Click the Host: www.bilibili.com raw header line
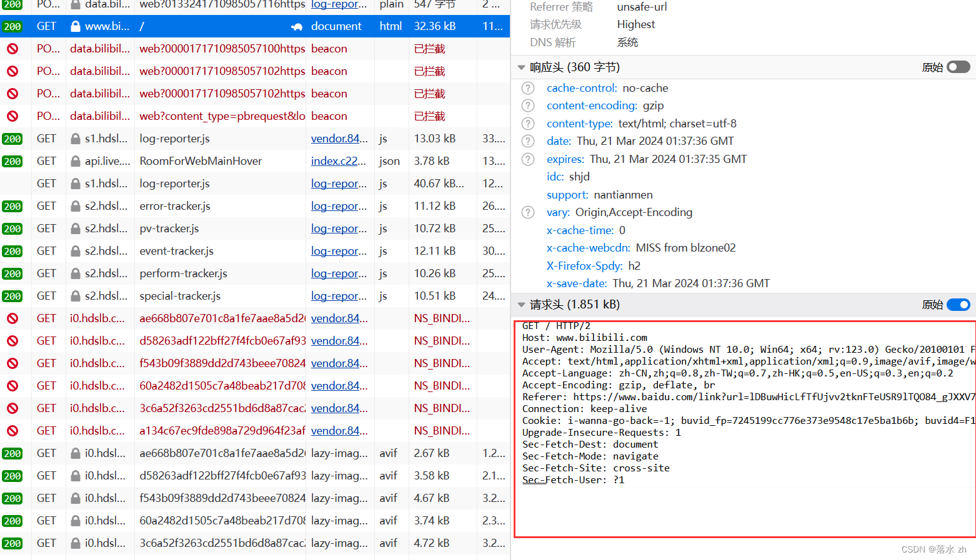Screen dimensions: 976x560 click(585, 338)
